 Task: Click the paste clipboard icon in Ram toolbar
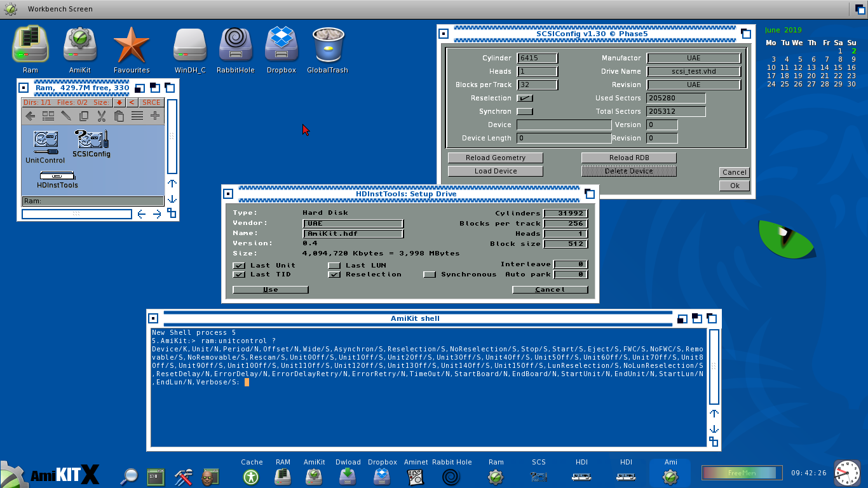pos(119,116)
